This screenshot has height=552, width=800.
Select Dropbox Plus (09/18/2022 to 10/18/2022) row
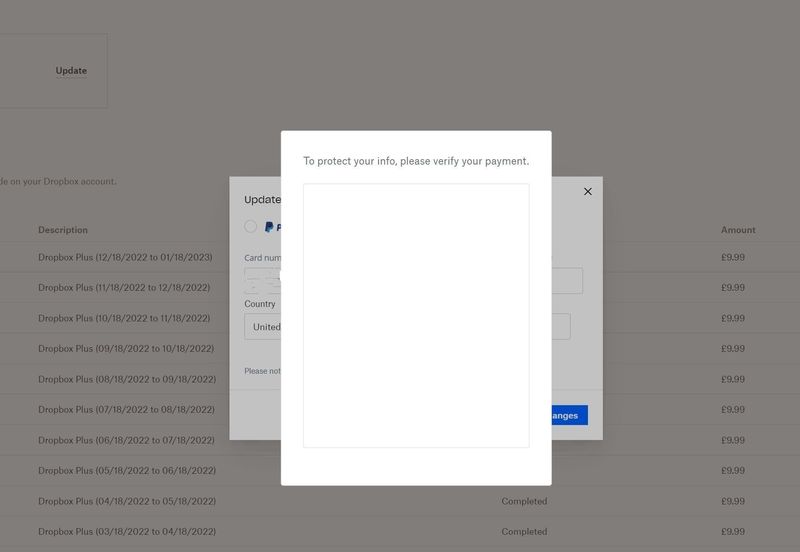[x=126, y=349]
